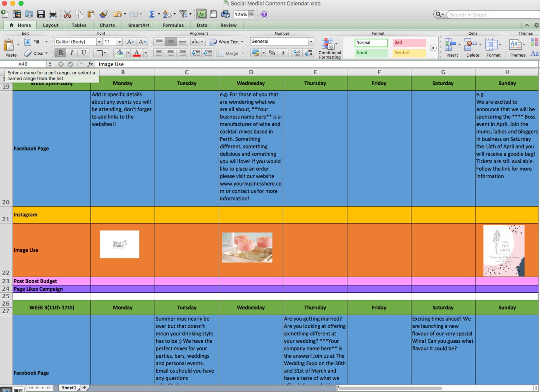Go to the Formulas ribbon tab
The image size is (540, 392).
173,25
